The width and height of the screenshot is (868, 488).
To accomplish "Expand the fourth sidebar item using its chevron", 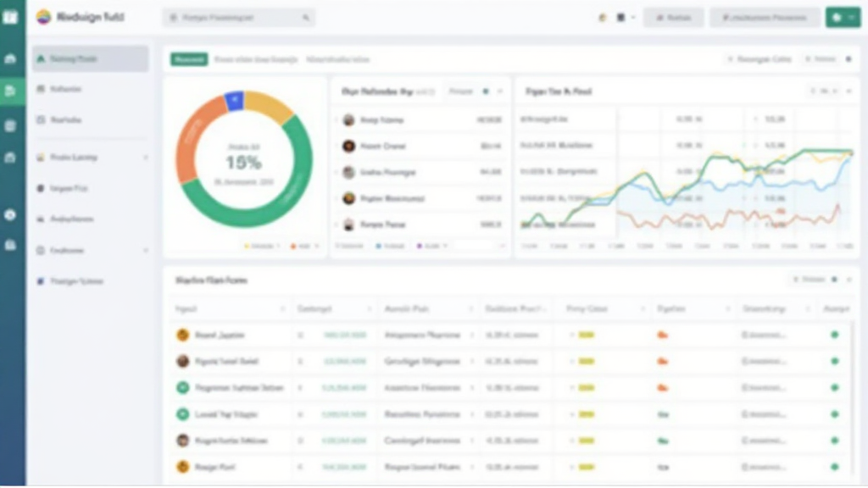I will 146,158.
